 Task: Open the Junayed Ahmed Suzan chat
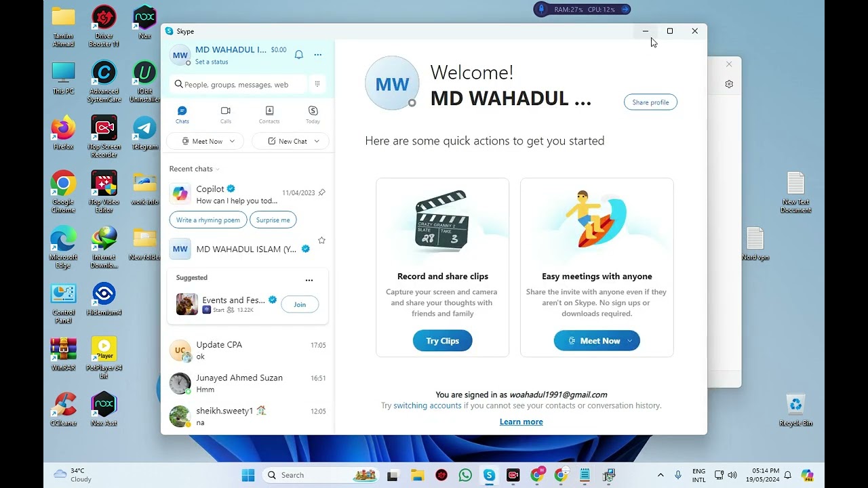[x=248, y=383]
